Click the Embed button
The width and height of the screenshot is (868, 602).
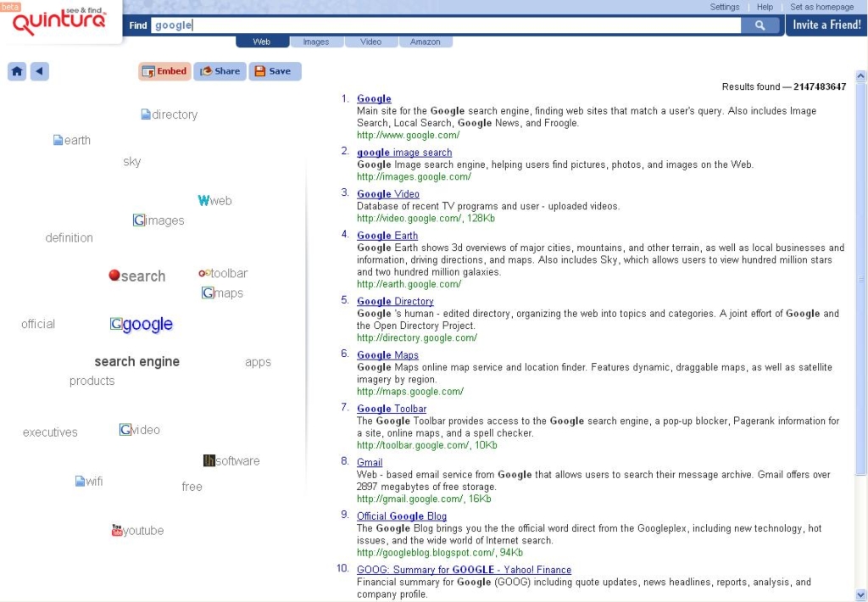[164, 71]
